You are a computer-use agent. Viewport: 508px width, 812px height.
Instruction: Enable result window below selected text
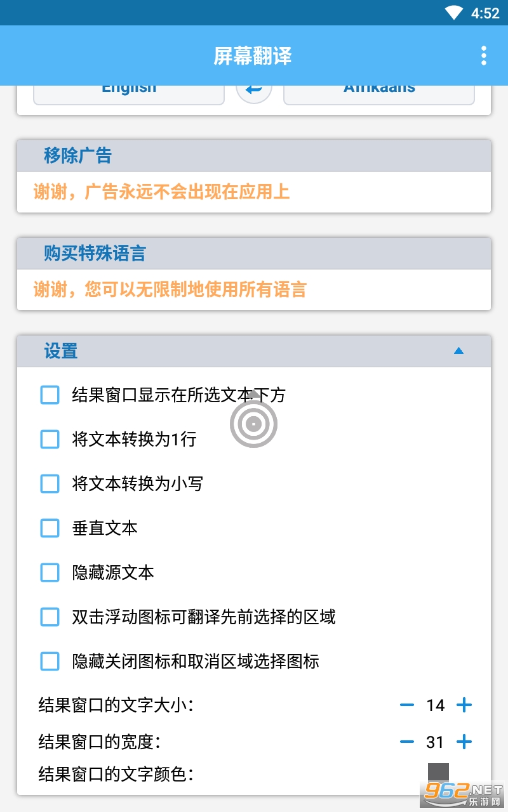[50, 395]
